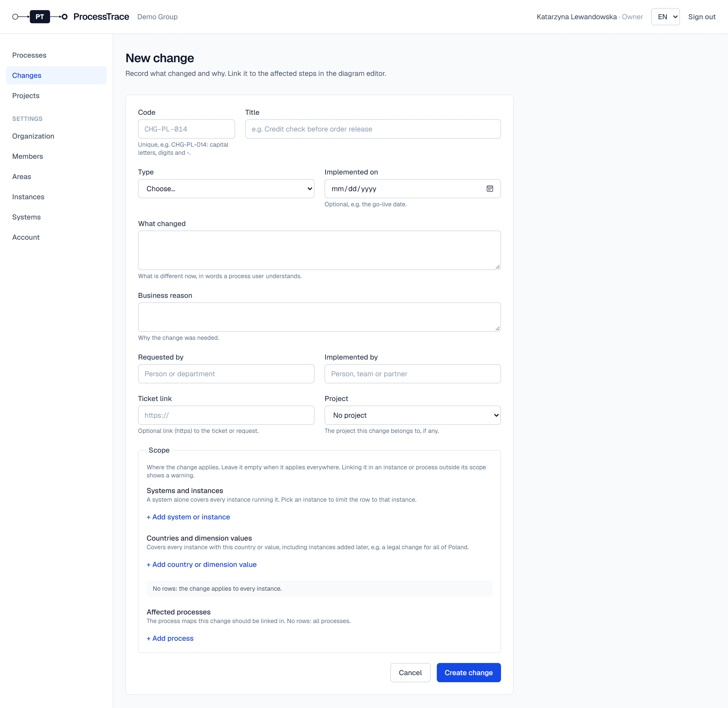The height and width of the screenshot is (708, 728).
Task: Click + Add country or dimension value
Action: [201, 564]
